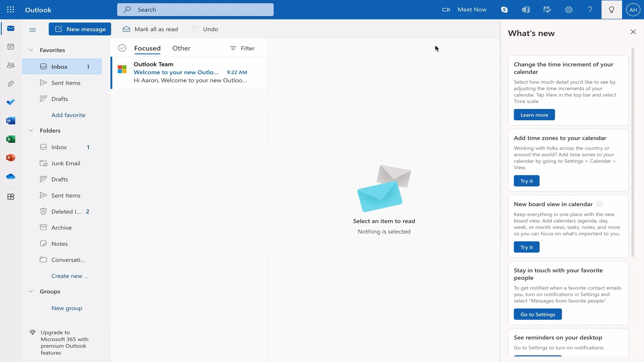Open the People contacts icon
This screenshot has height=362, width=644.
coord(11,65)
